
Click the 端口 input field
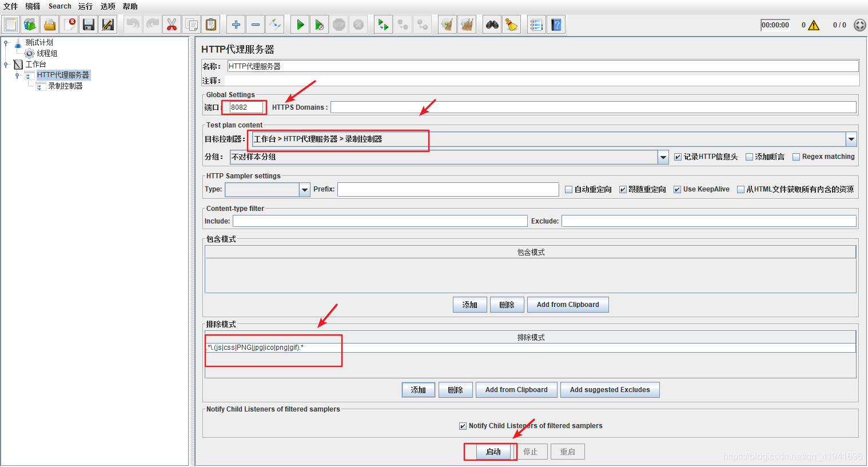[246, 107]
